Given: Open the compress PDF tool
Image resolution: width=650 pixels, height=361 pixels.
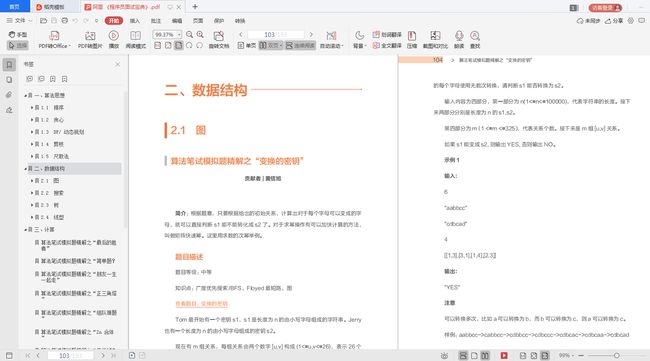Looking at the screenshot, I should (412, 40).
